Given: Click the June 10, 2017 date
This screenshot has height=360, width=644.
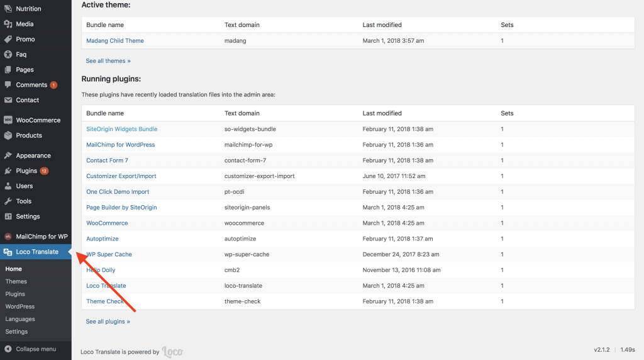Looking at the screenshot, I should [394, 176].
